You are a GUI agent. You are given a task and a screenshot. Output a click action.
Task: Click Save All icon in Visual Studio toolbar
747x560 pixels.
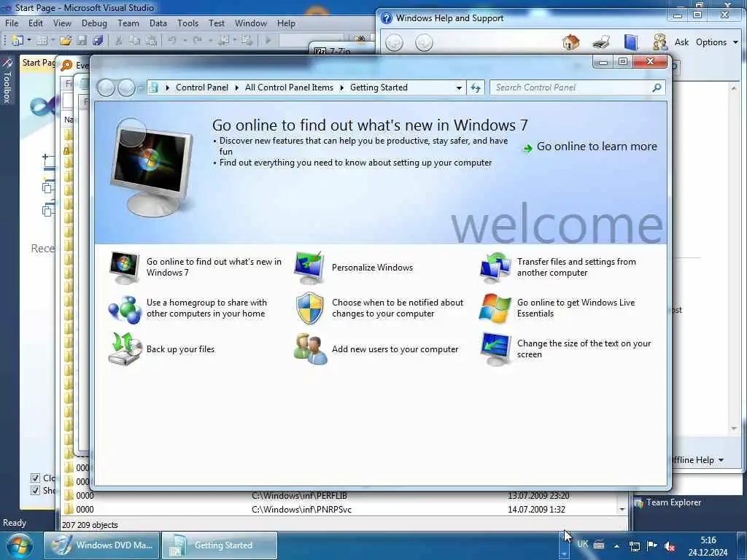coord(98,41)
